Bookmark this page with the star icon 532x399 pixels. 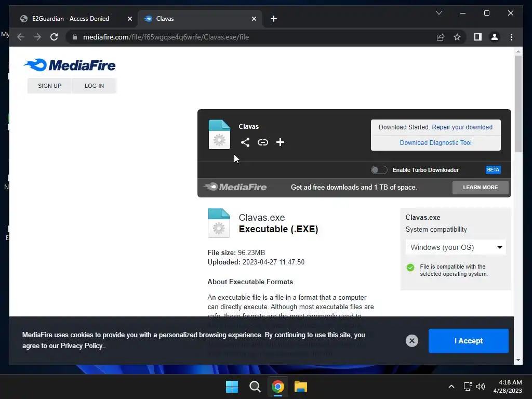pos(457,37)
